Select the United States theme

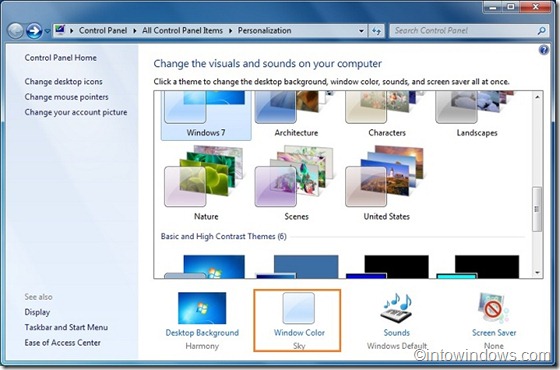(387, 183)
